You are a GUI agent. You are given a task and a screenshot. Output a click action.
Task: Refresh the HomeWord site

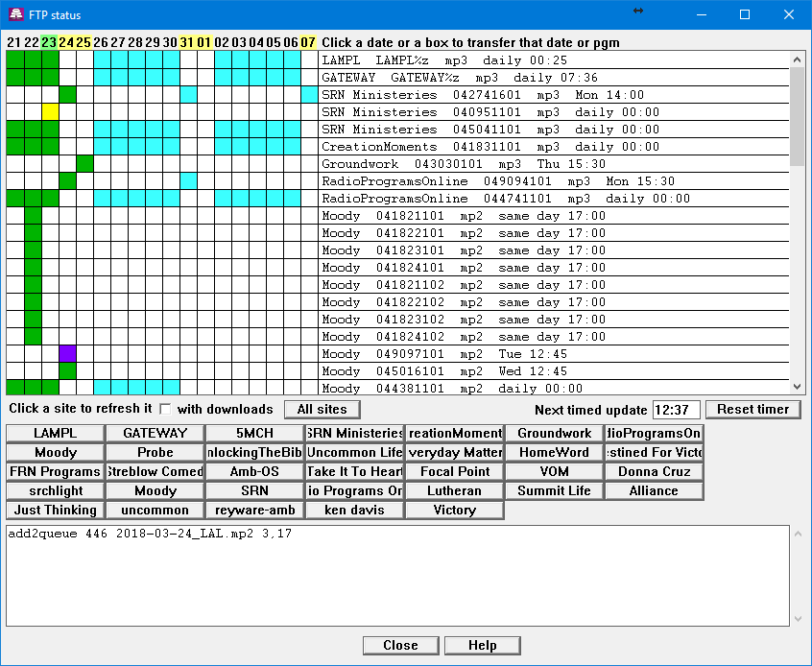[554, 452]
